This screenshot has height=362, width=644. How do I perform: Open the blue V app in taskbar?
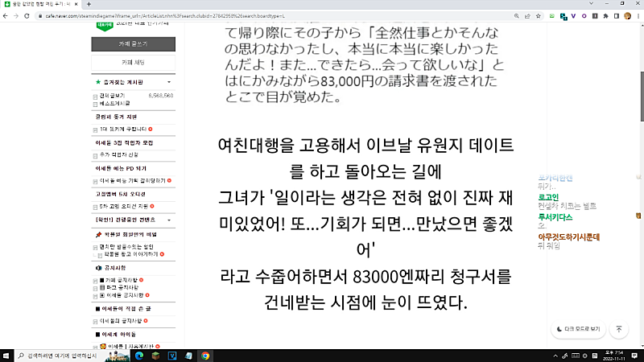coord(172,356)
